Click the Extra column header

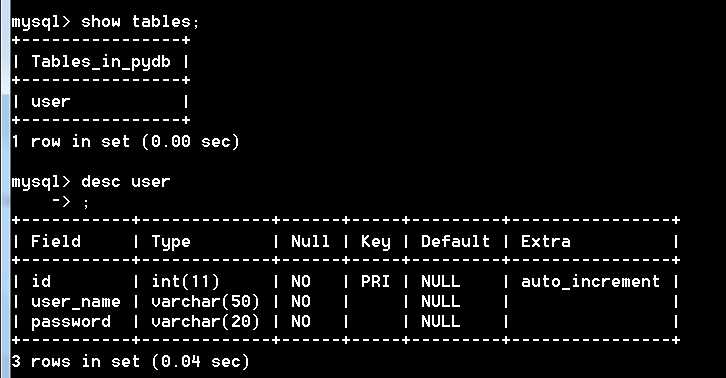[x=545, y=241]
